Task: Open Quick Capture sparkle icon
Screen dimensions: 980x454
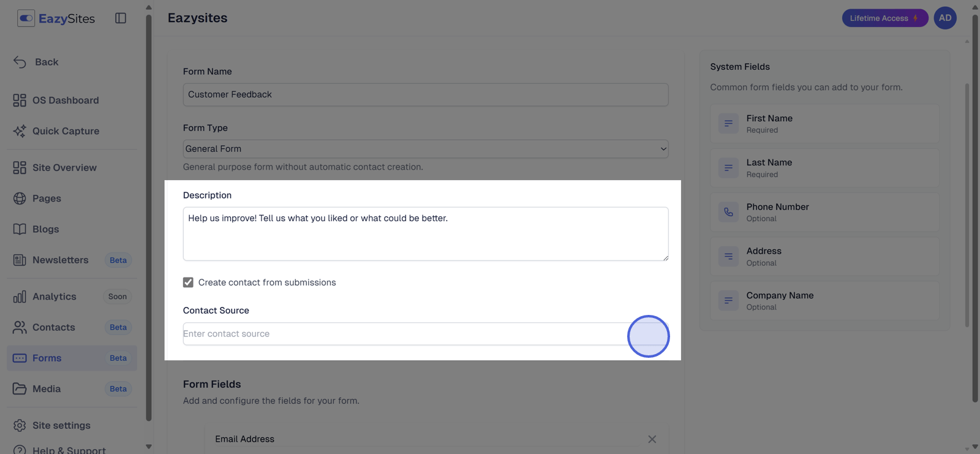Action: [20, 131]
